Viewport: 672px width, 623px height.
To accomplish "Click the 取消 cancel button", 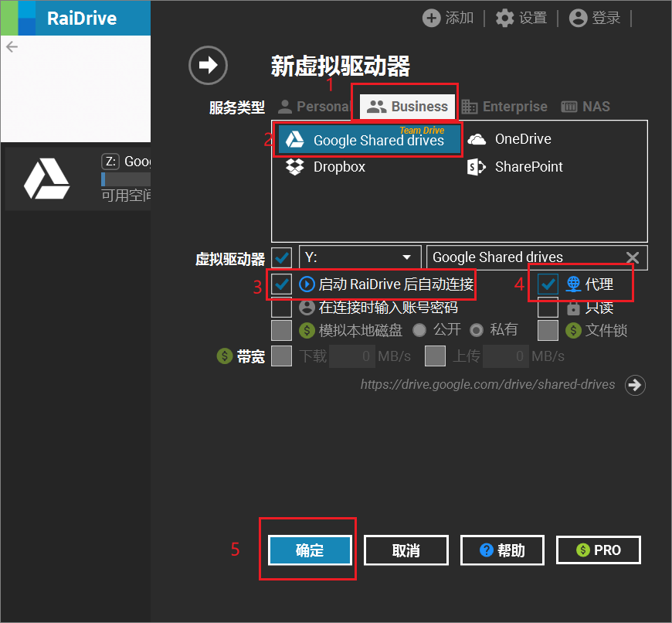I will tap(406, 550).
